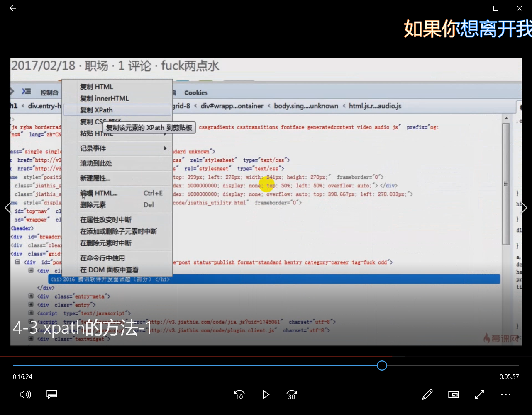Screen dimensions: 532x415
Task: Collapse the div id="pos node
Action: (18, 262)
